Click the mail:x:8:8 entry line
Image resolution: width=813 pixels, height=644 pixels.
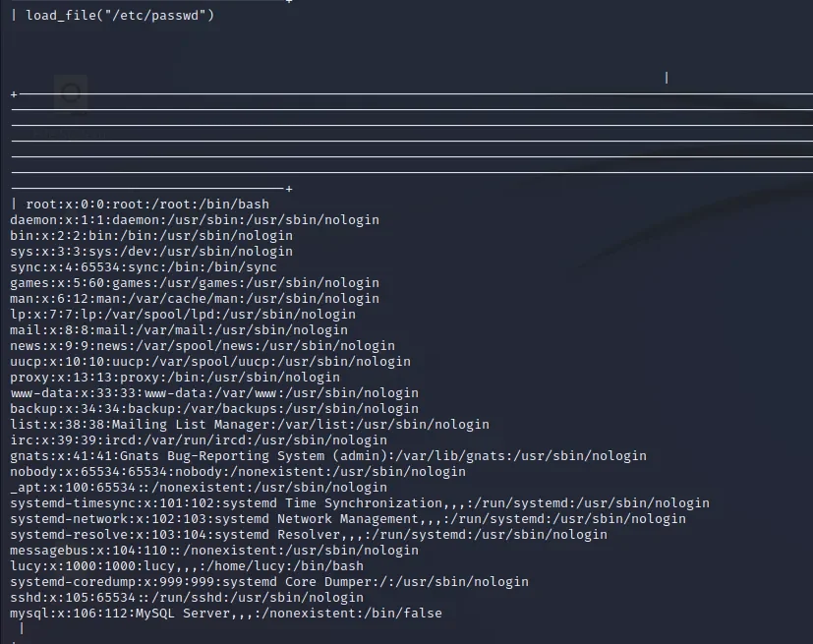[x=178, y=330]
